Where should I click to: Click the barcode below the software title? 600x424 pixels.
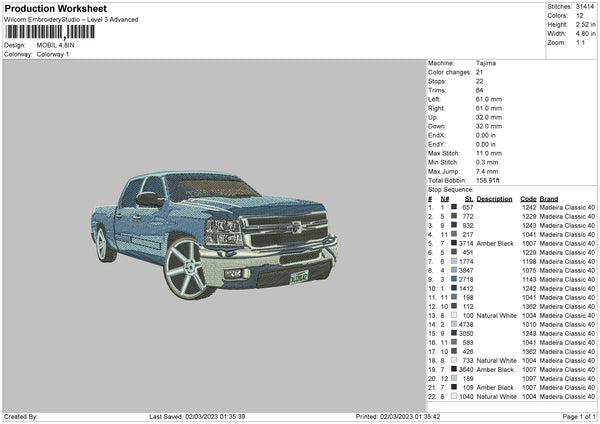tap(50, 32)
